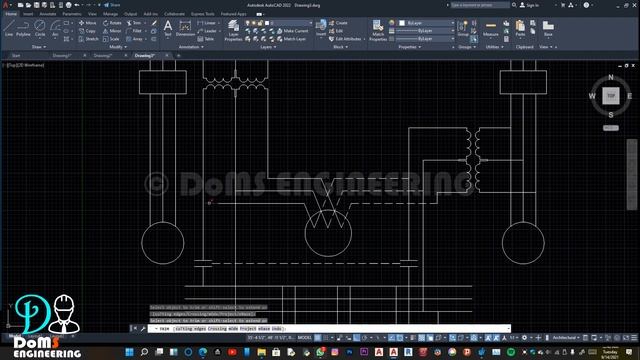
Task: Select the Line tool
Action: tap(9, 28)
